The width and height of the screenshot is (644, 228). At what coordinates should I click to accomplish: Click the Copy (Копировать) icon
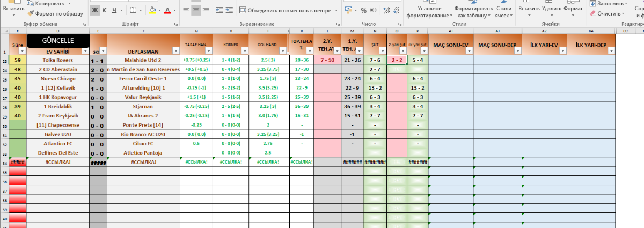tap(31, 3)
